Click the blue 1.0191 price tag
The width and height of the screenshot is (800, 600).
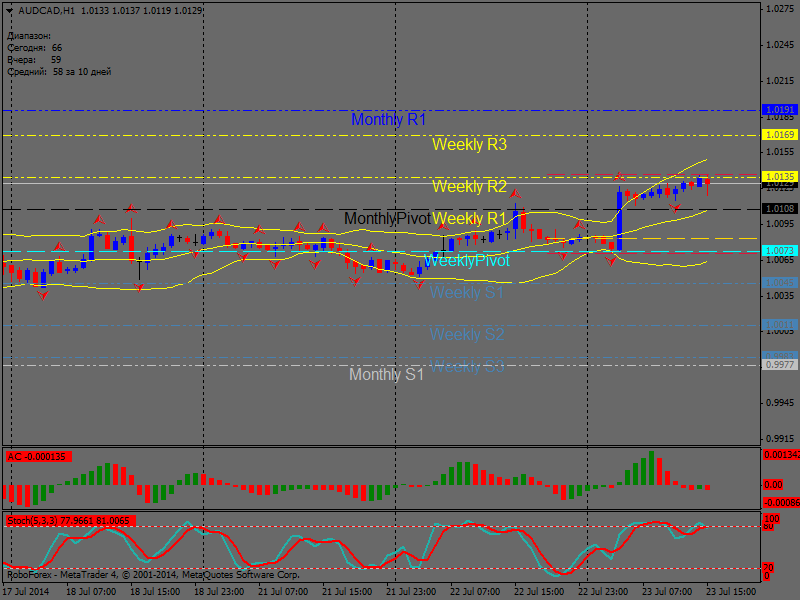click(x=779, y=109)
